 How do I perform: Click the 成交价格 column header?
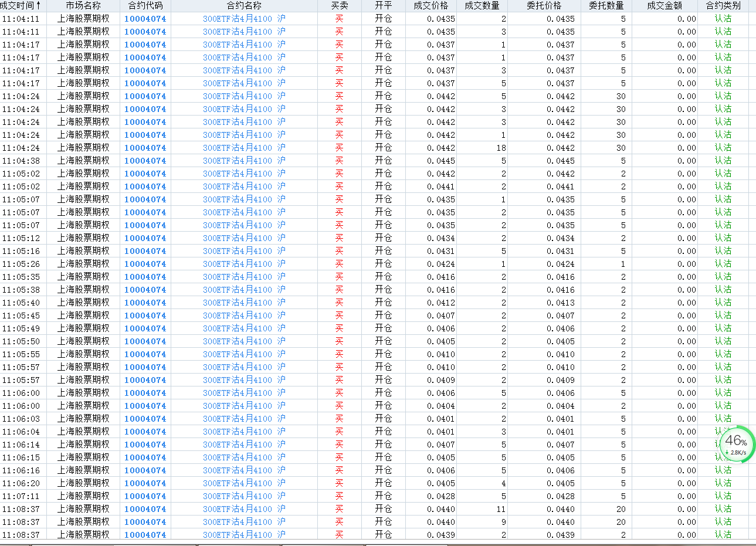431,6
